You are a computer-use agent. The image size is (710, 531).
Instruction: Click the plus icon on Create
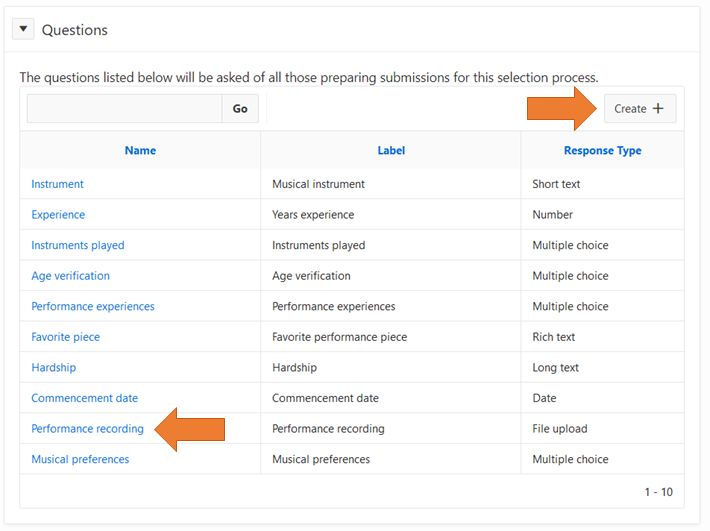pos(657,108)
